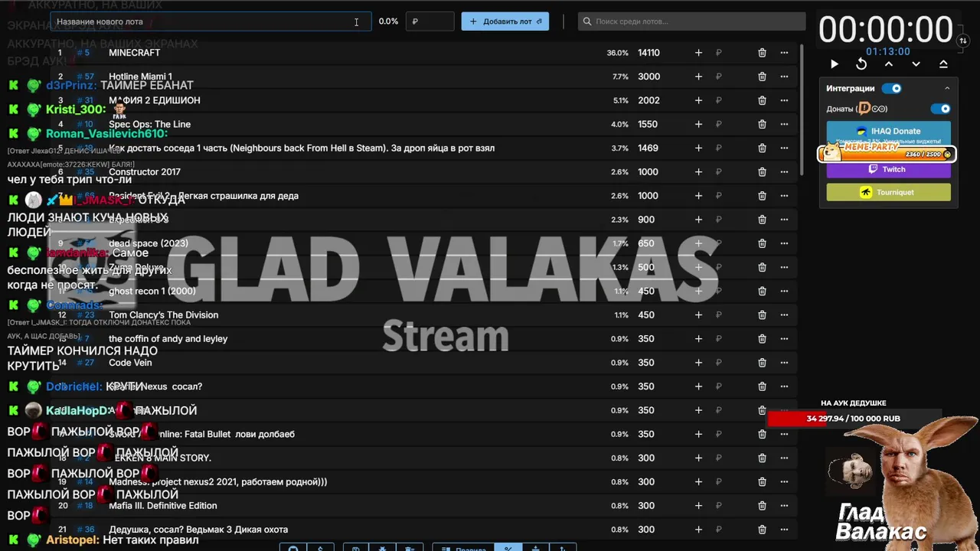This screenshot has width=980, height=551.
Task: Open more options for Spec Ops: The Line
Action: 784,124
